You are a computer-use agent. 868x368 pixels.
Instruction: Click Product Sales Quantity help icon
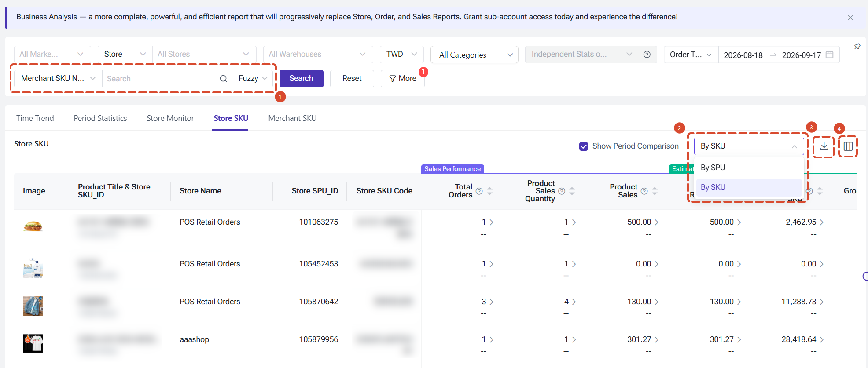pos(562,191)
